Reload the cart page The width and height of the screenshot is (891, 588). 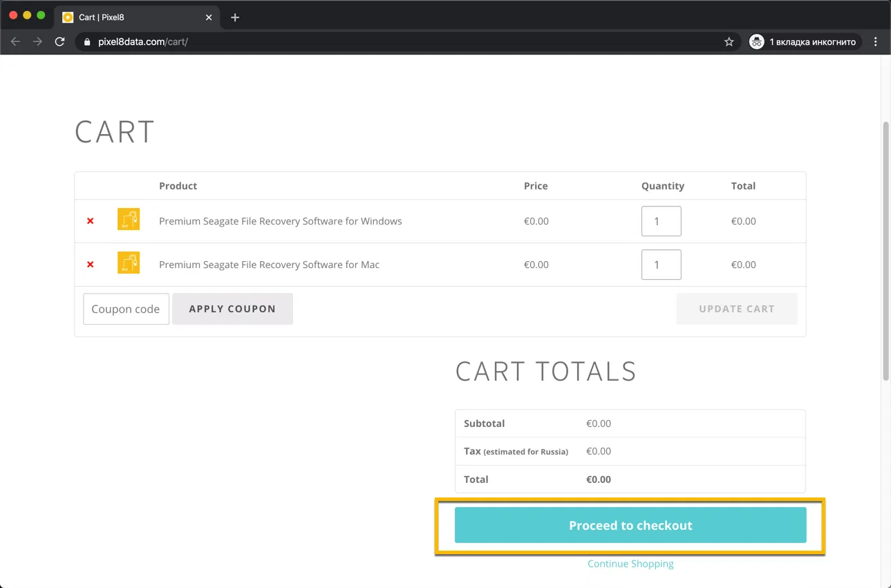[60, 41]
